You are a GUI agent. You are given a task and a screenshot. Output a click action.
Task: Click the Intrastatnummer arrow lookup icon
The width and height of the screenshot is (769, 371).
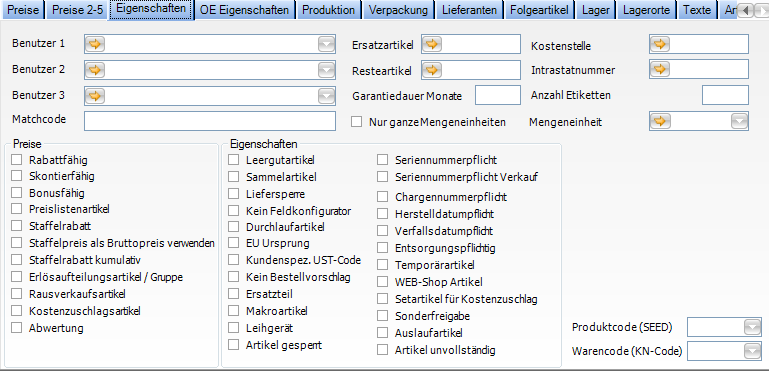coord(660,69)
